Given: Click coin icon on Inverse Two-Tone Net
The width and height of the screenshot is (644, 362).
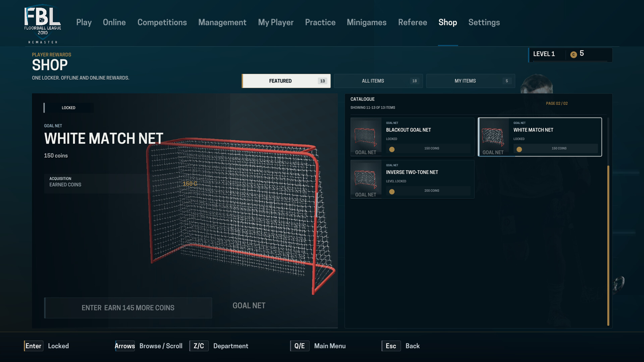Looking at the screenshot, I should (392, 191).
